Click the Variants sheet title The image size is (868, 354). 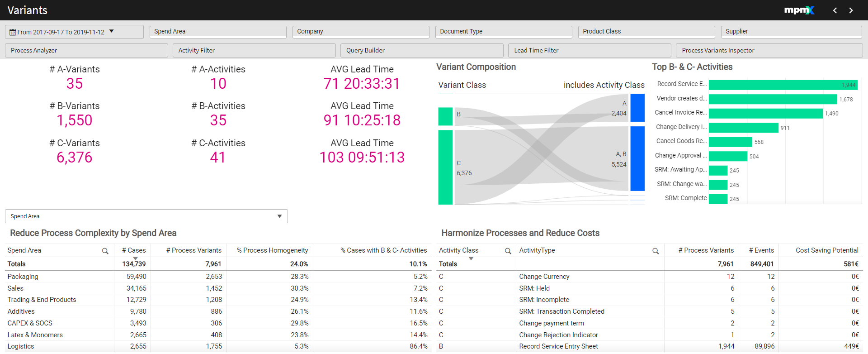coord(27,10)
